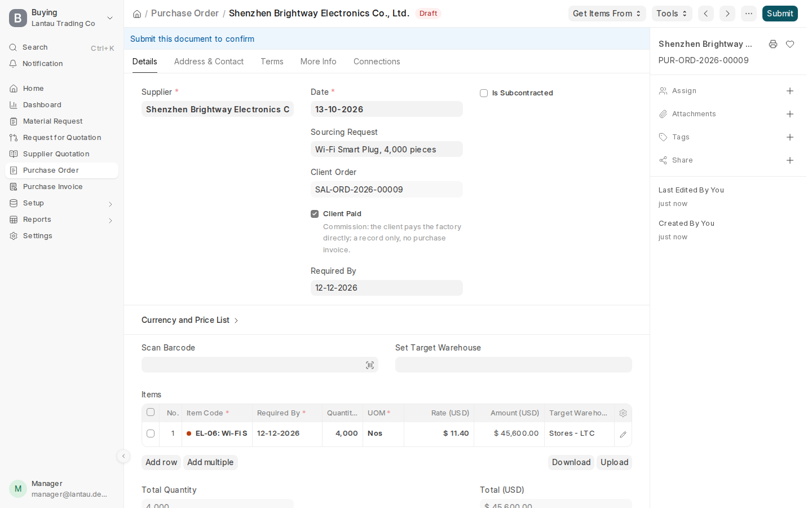Share document using Share plus icon

click(x=790, y=160)
